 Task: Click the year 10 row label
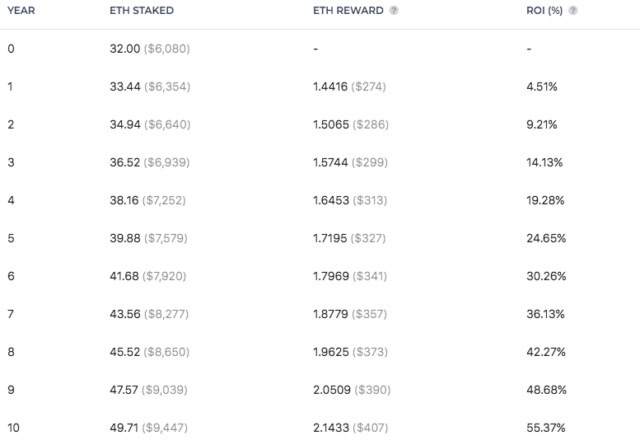tap(13, 428)
